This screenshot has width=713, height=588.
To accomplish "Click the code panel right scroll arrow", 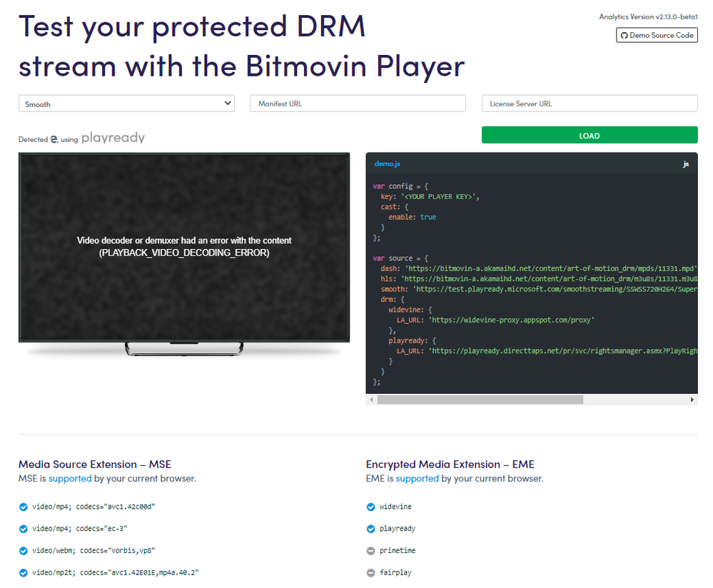I will click(x=692, y=400).
